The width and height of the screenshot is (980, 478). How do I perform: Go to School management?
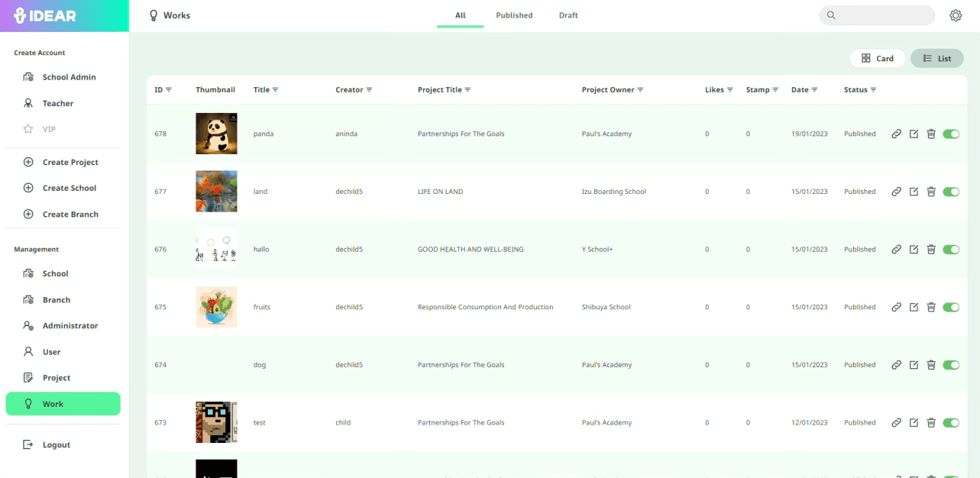pyautogui.click(x=63, y=273)
